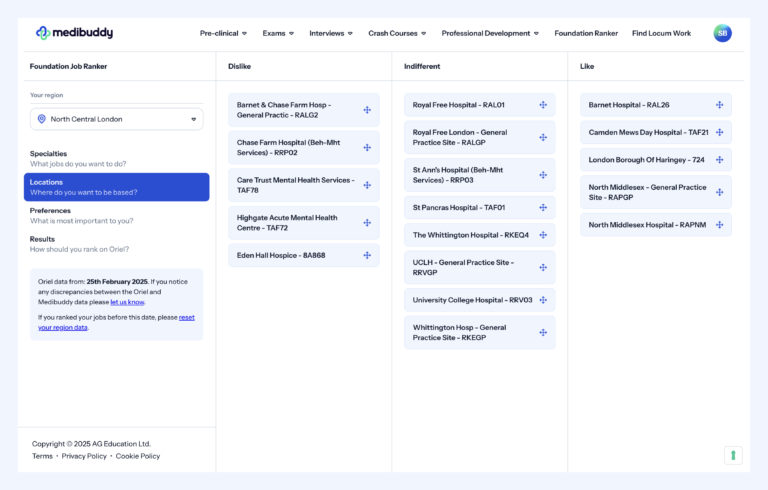Click move handle on Eden Hall Hospice card
Image resolution: width=768 pixels, height=490 pixels.
(x=367, y=255)
